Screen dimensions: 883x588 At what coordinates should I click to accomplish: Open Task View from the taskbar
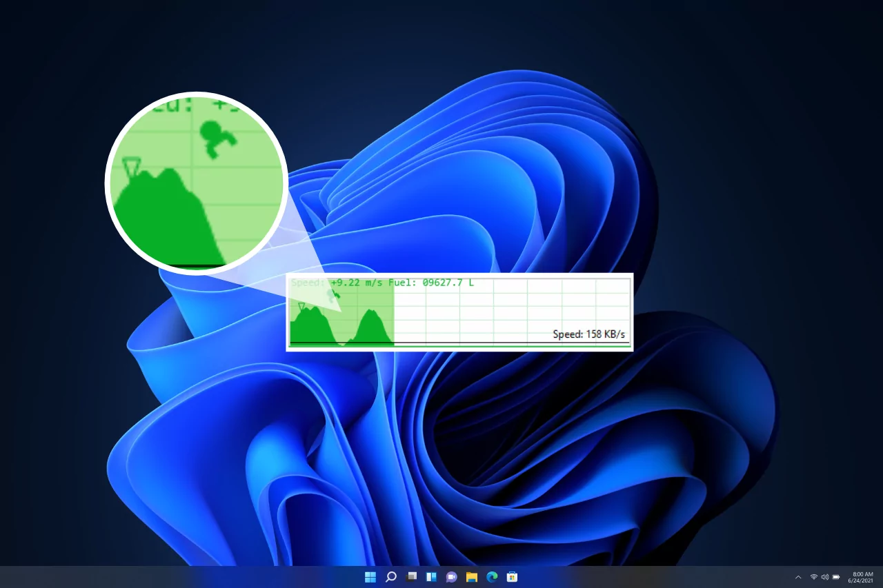click(x=411, y=576)
